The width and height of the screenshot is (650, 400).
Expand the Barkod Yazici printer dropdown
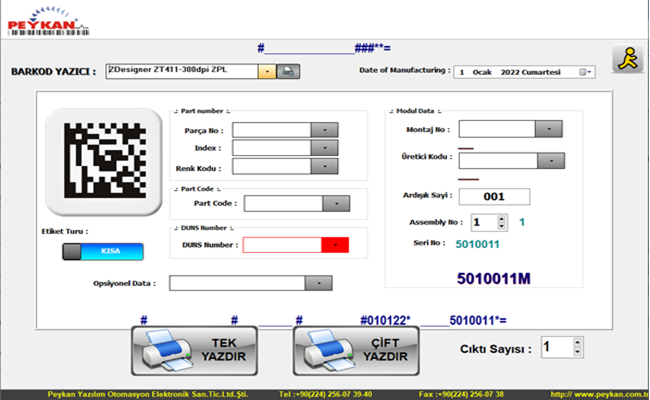[267, 71]
